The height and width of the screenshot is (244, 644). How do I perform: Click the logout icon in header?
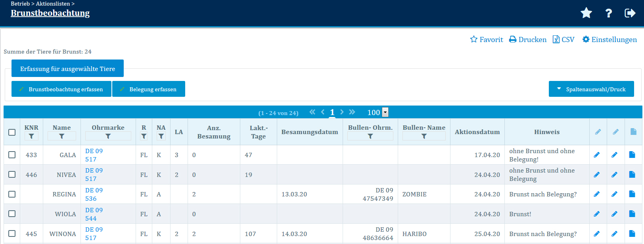[630, 13]
